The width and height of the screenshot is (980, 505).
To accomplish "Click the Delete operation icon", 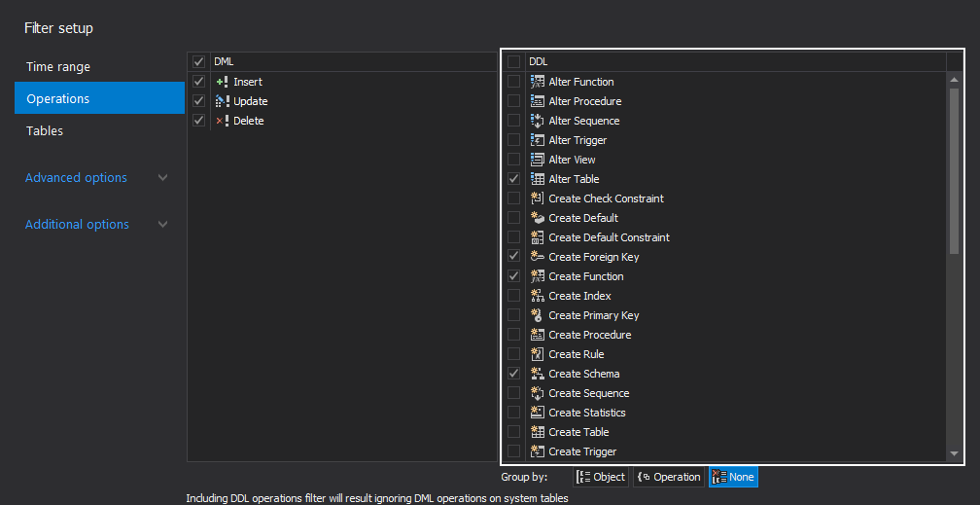I will 223,121.
